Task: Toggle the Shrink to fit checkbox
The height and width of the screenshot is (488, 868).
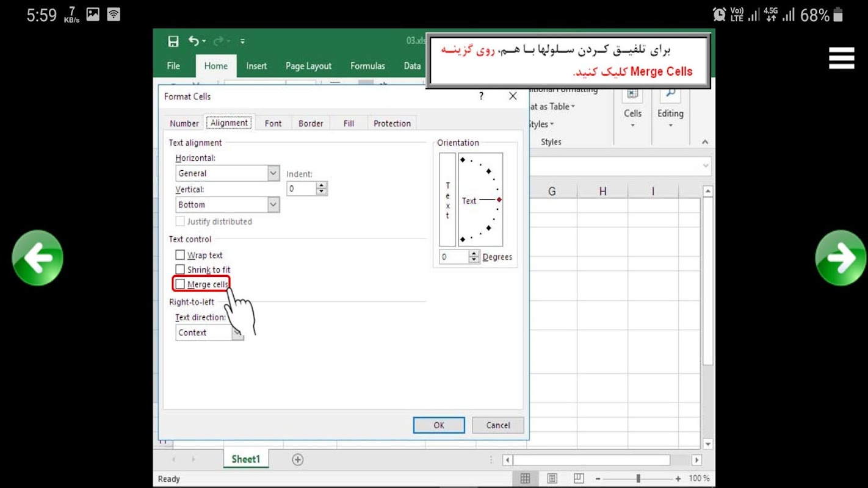Action: click(180, 269)
